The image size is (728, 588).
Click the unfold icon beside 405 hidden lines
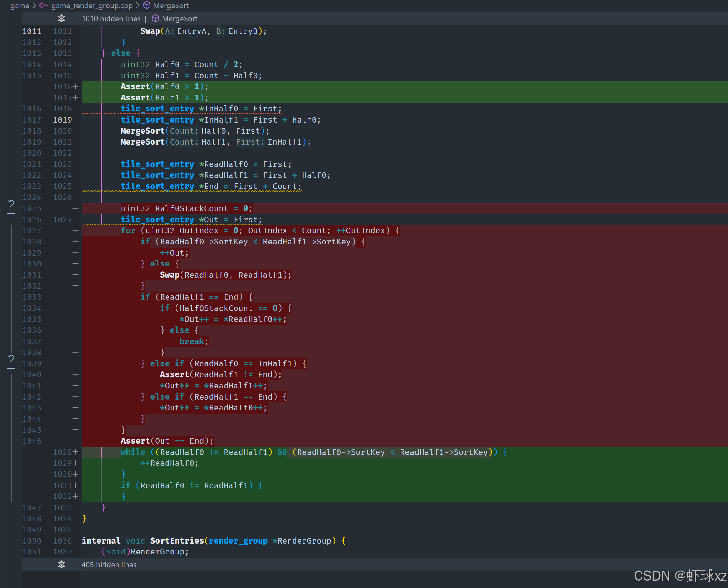[61, 564]
